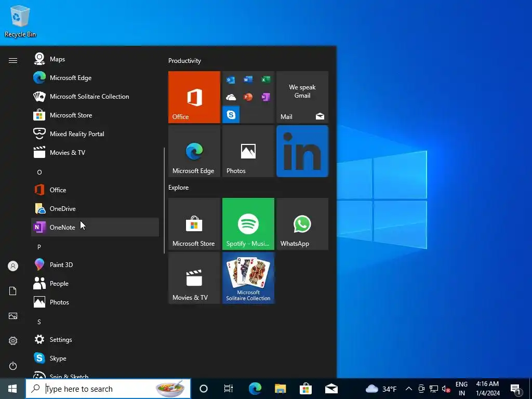Click the Productivity group header

184,61
